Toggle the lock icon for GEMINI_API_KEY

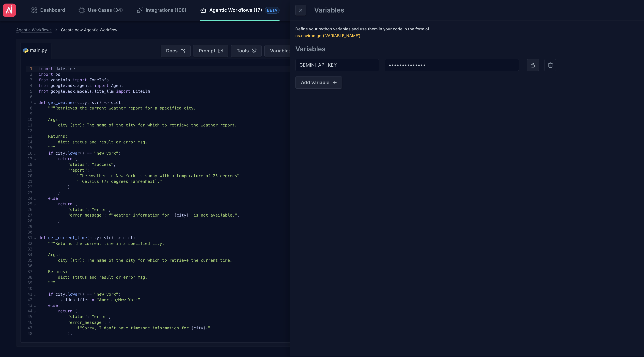click(x=533, y=65)
